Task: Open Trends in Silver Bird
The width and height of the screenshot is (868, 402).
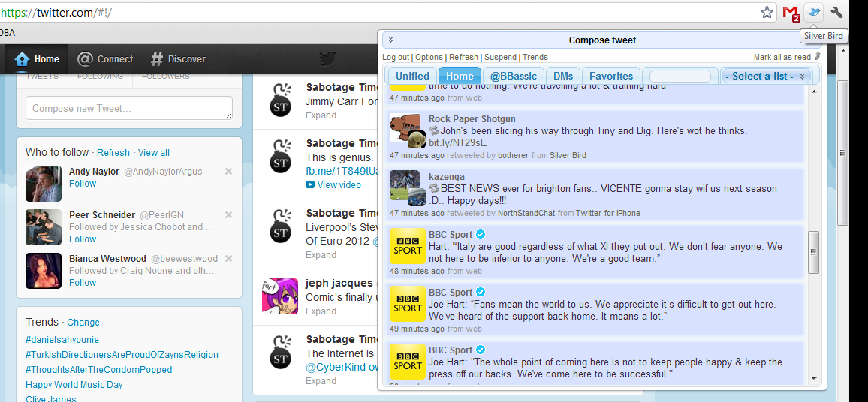Action: [x=535, y=57]
